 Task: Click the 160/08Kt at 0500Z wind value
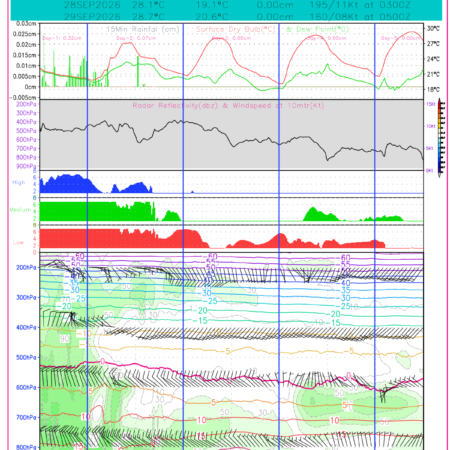pos(360,17)
